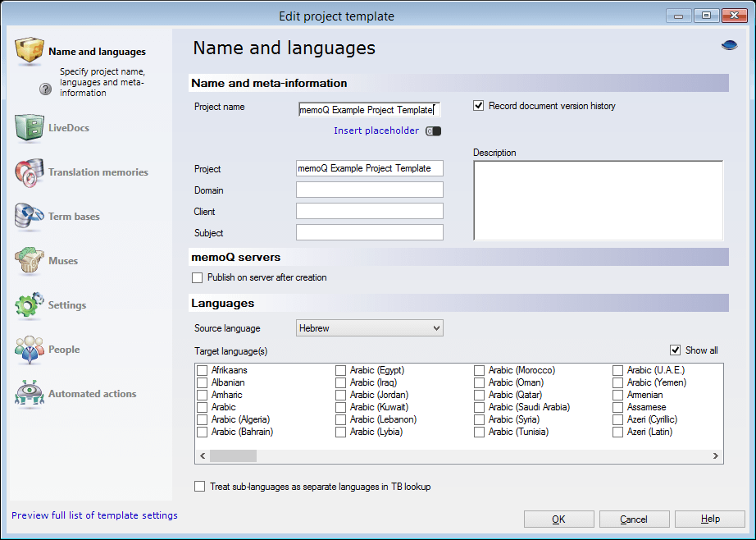Check the Assamese target language
This screenshot has width=756, height=540.
[x=617, y=407]
